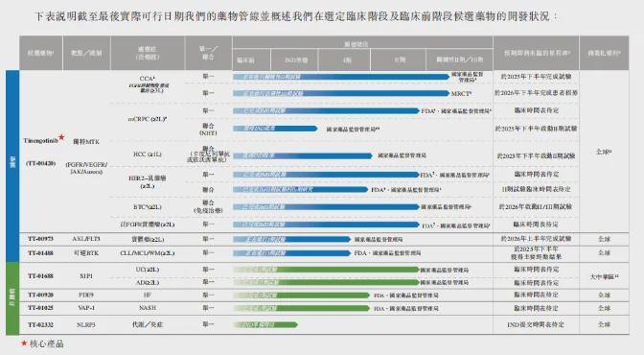
Task: Select the (FGFR/VEGFR/JAK/Aurora) mechanism text
Action: (86, 168)
